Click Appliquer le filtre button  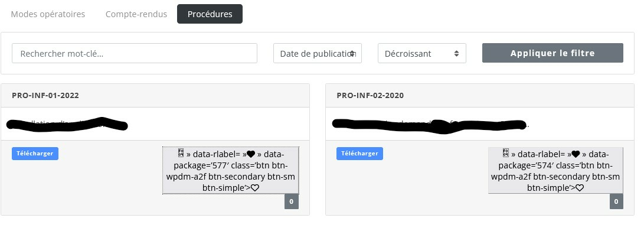tap(553, 53)
